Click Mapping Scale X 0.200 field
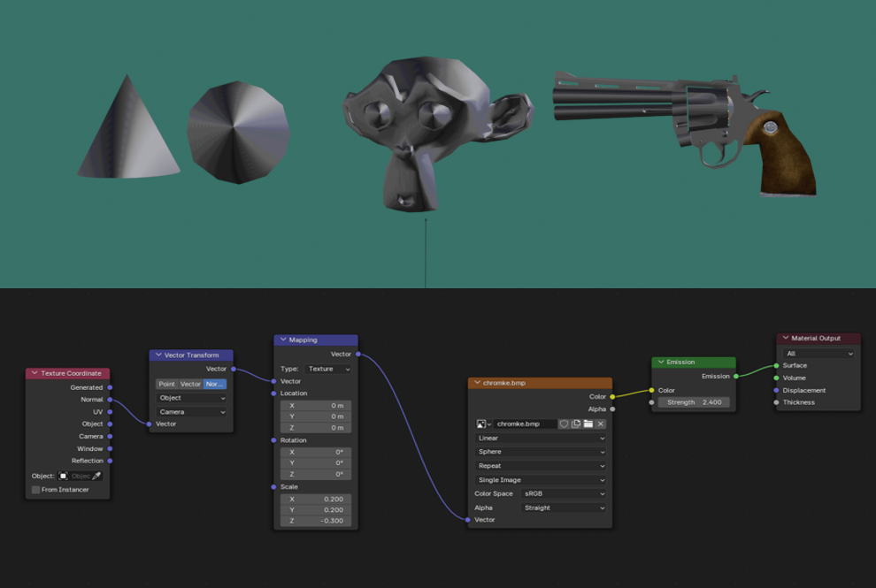Image resolution: width=876 pixels, height=588 pixels. (316, 500)
